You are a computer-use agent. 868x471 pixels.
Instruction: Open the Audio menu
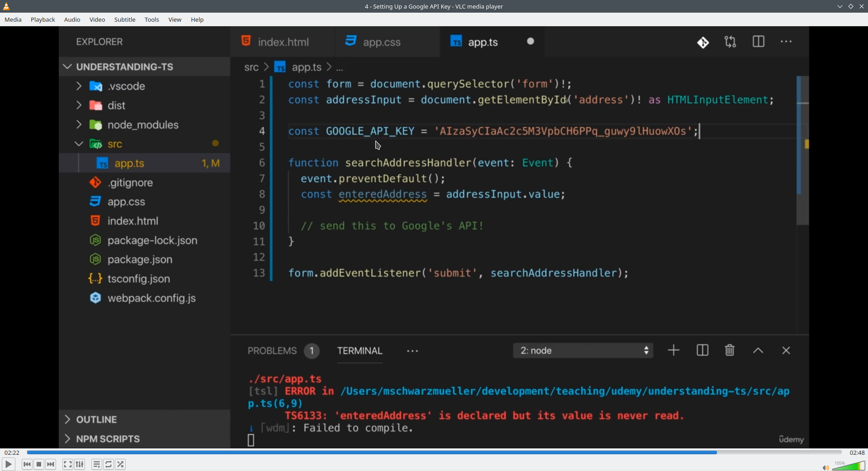[72, 19]
